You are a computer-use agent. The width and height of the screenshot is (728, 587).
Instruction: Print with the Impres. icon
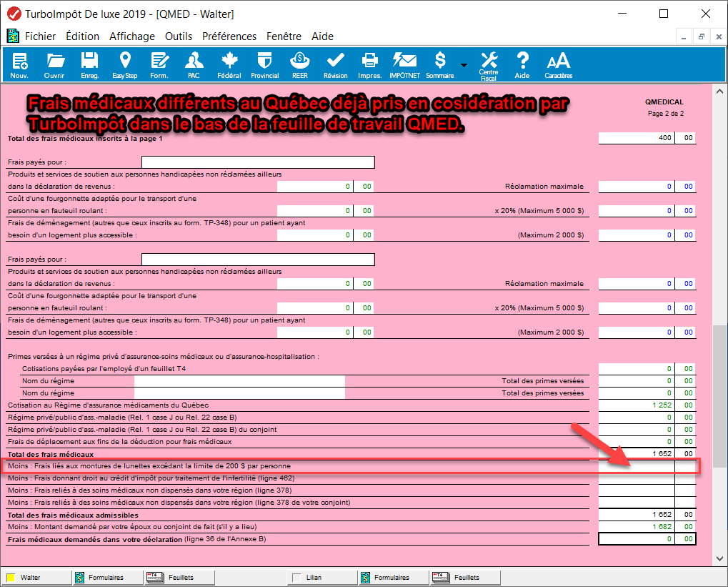pos(369,65)
